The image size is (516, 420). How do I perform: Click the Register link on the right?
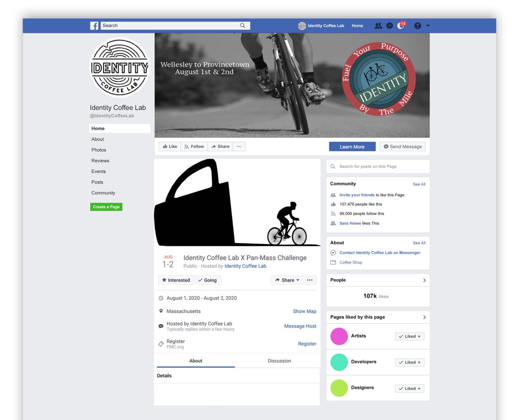pos(307,344)
